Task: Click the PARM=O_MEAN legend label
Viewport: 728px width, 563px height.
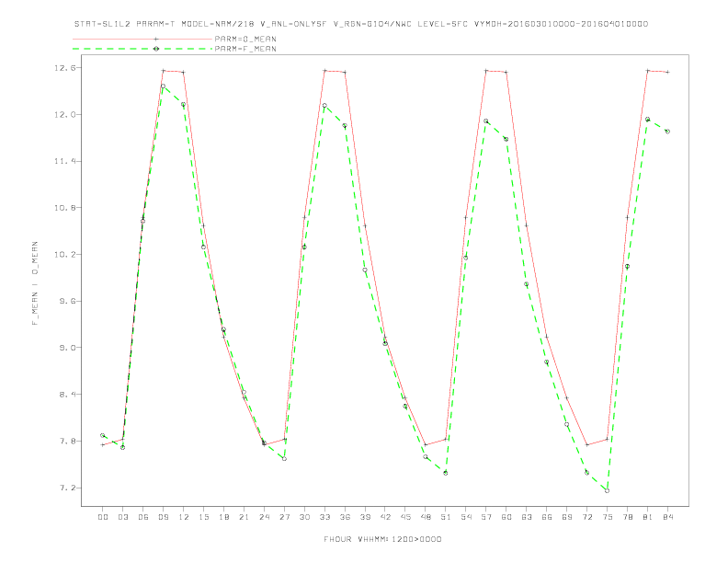Action: pos(245,39)
